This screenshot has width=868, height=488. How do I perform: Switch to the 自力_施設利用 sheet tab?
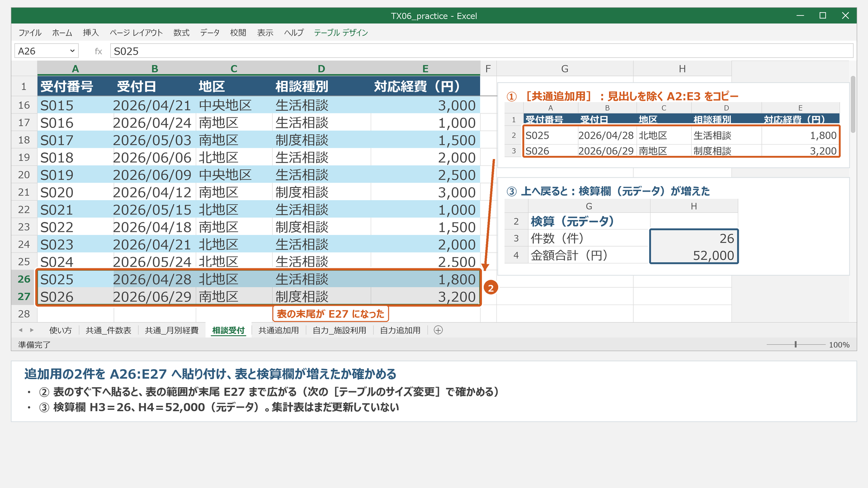pyautogui.click(x=340, y=330)
